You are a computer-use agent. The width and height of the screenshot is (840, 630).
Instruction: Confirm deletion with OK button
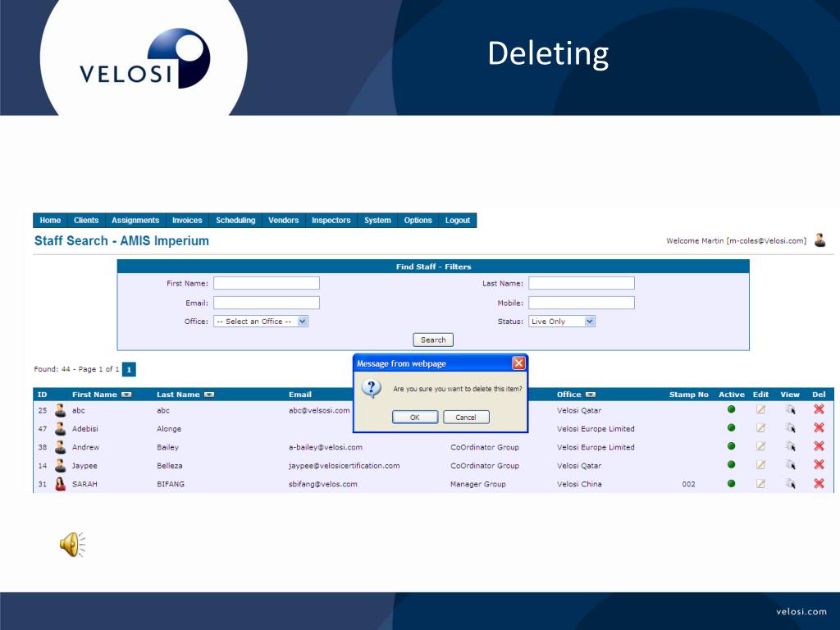tap(414, 418)
